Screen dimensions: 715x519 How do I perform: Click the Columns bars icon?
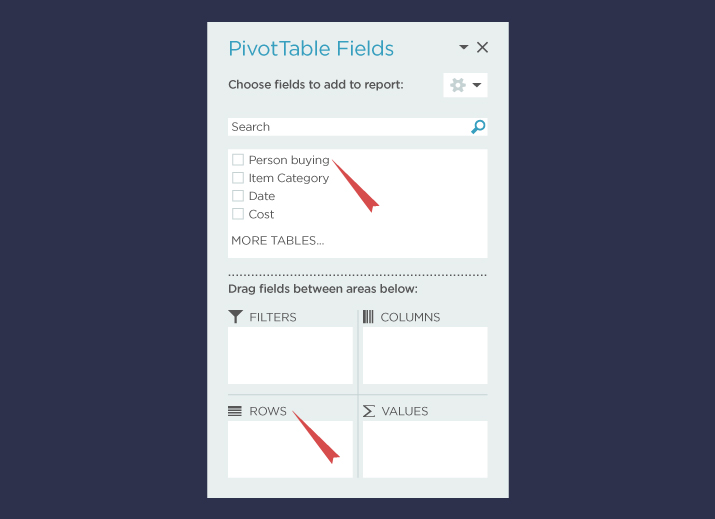coord(368,317)
